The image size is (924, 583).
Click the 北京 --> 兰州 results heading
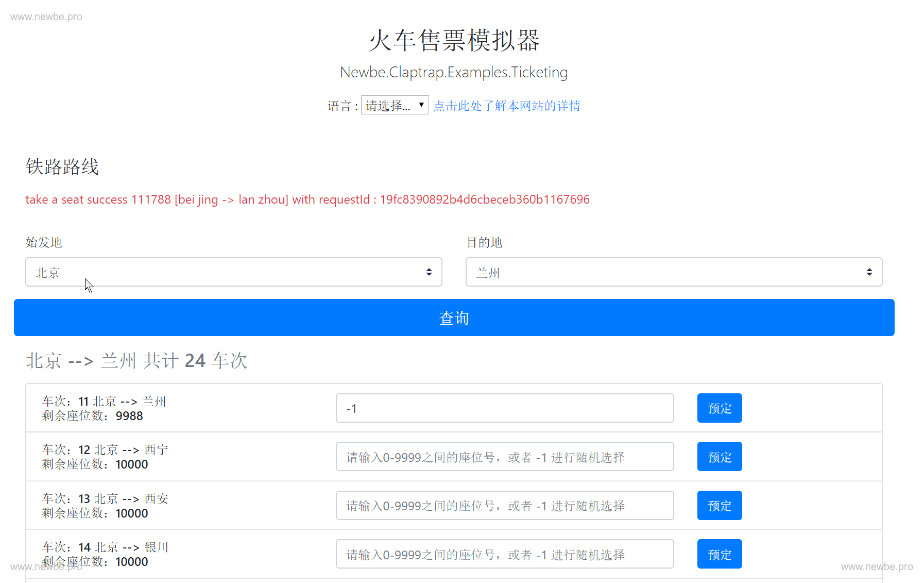pos(136,360)
